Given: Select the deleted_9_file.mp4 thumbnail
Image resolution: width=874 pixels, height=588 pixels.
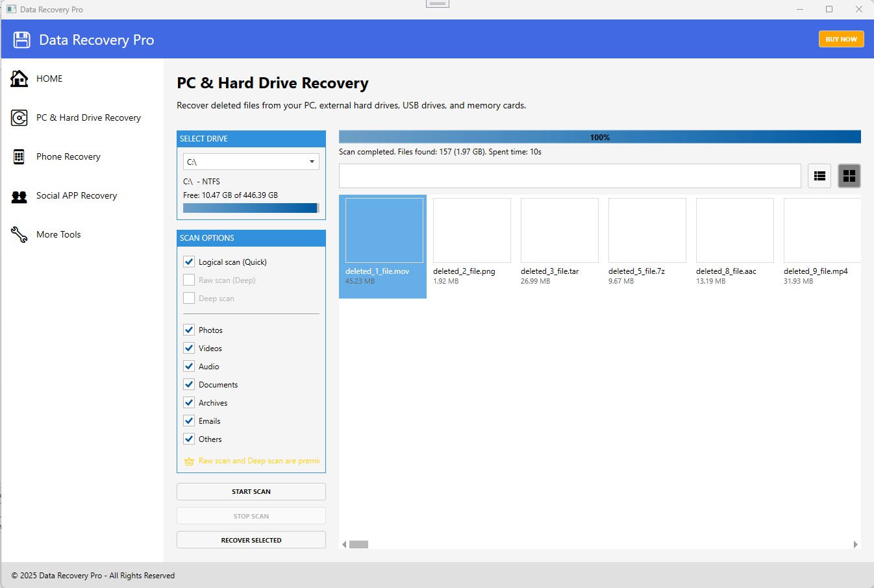Looking at the screenshot, I should click(x=822, y=230).
